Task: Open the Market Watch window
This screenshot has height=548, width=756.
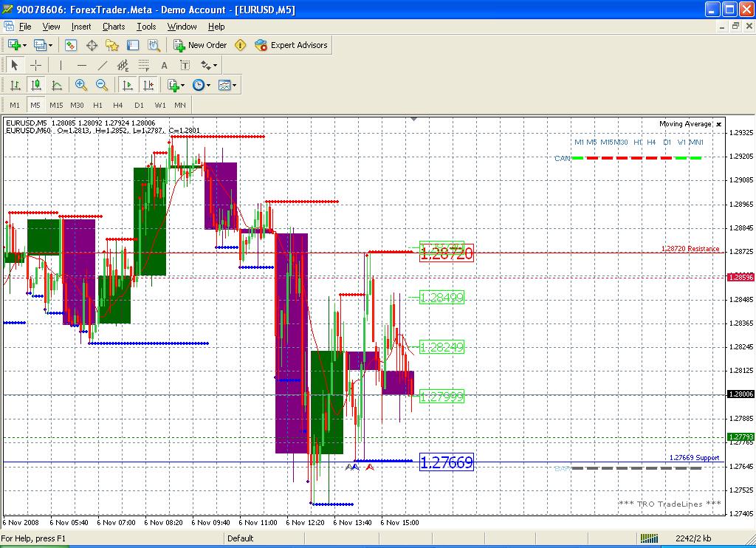Action: (x=71, y=45)
